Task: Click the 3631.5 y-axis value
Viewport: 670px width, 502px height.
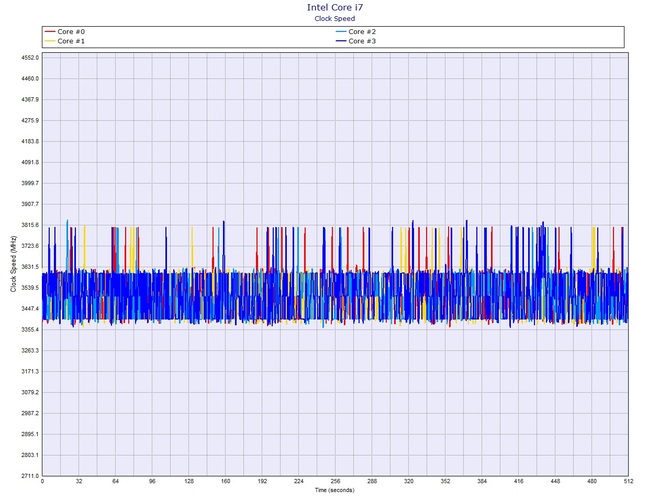Action: (30, 267)
